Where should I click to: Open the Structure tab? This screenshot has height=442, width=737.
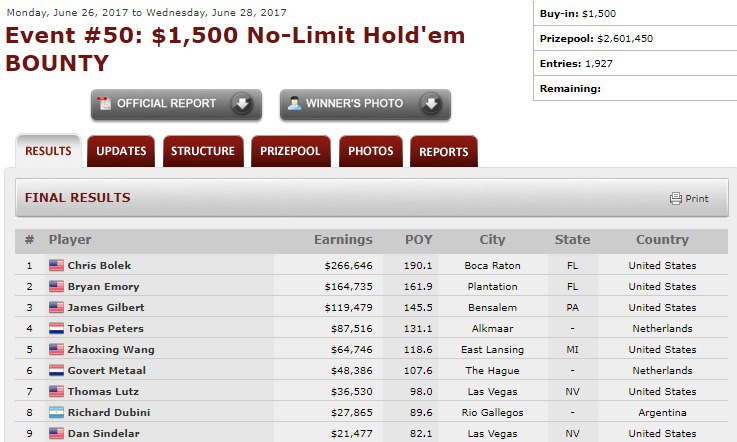203,152
